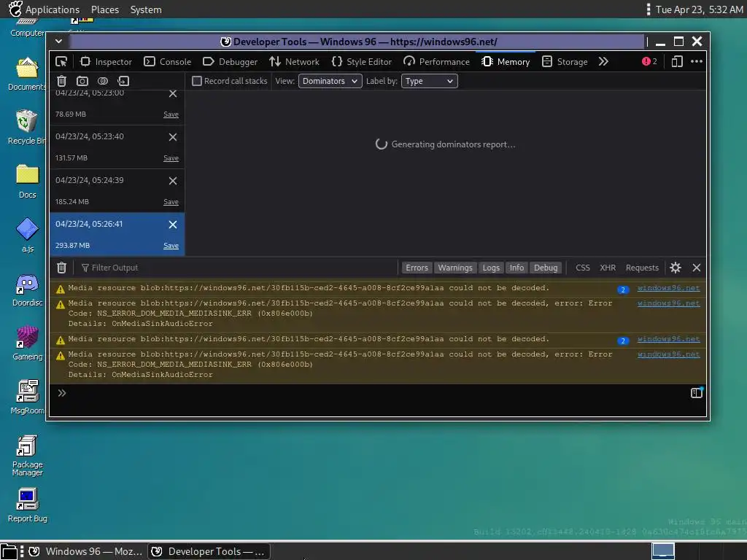Delete the 05:24:39 snapshot
The width and height of the screenshot is (747, 560).
(x=173, y=181)
